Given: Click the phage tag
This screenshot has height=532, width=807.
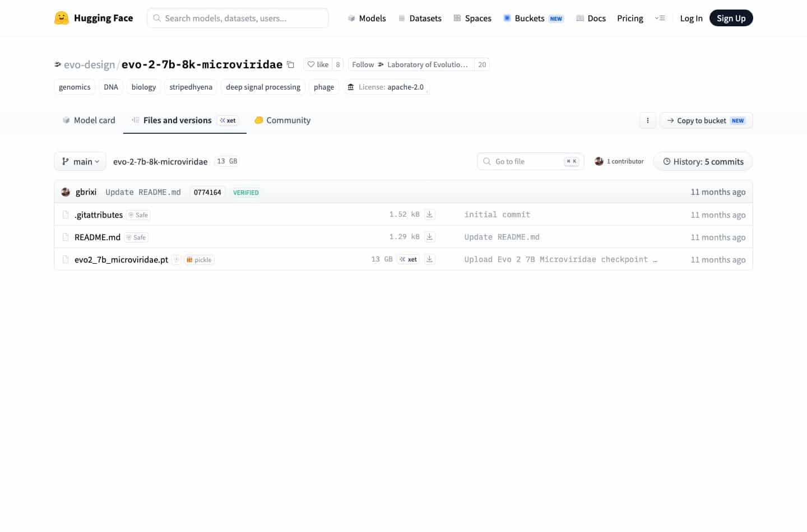Looking at the screenshot, I should pyautogui.click(x=324, y=87).
